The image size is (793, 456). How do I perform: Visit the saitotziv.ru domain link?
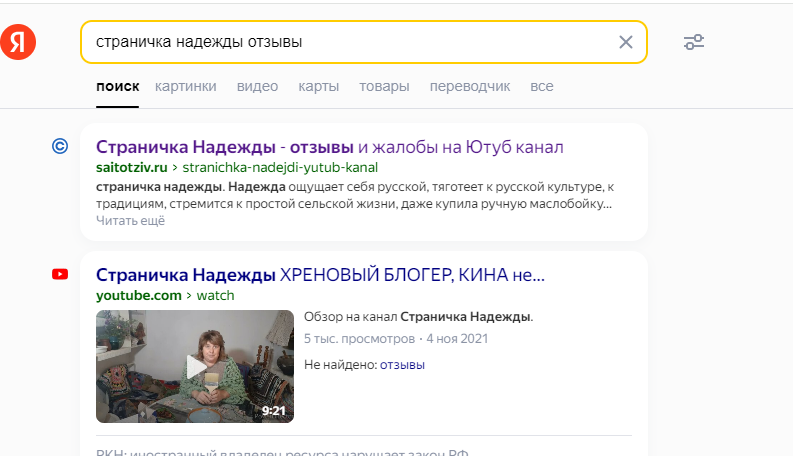(x=131, y=167)
